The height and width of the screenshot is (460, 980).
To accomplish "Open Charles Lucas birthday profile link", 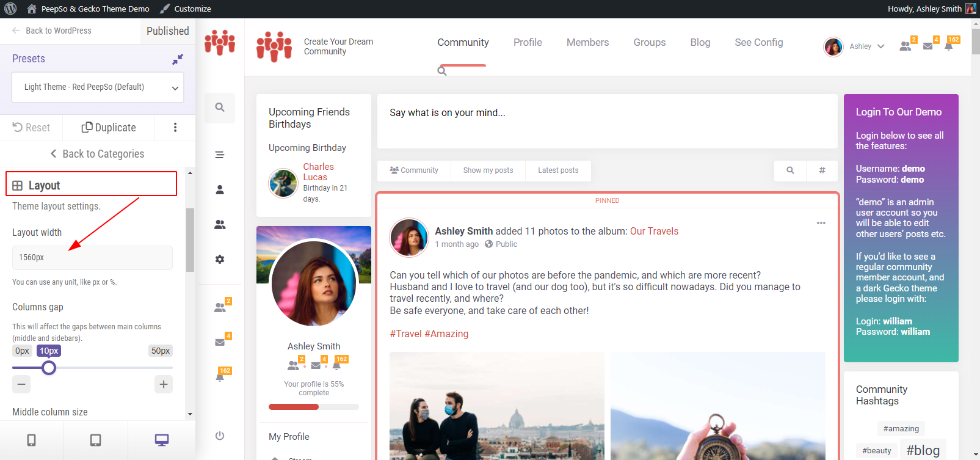I will 318,172.
